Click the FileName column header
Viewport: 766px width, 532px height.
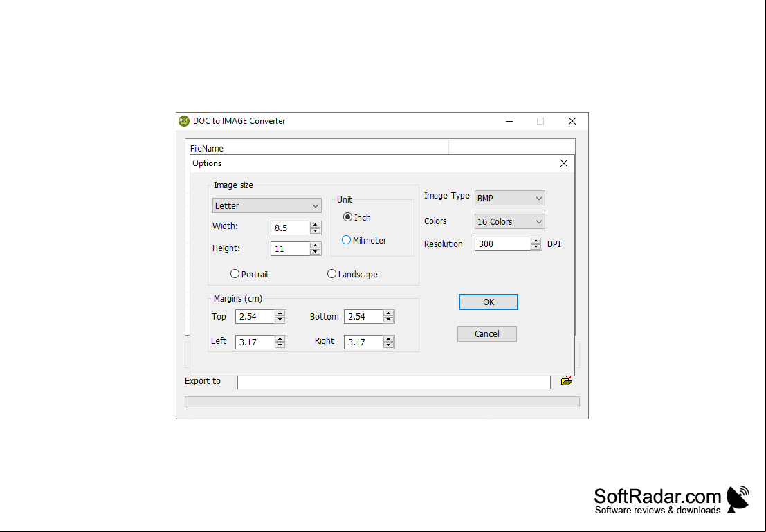pyautogui.click(x=316, y=148)
